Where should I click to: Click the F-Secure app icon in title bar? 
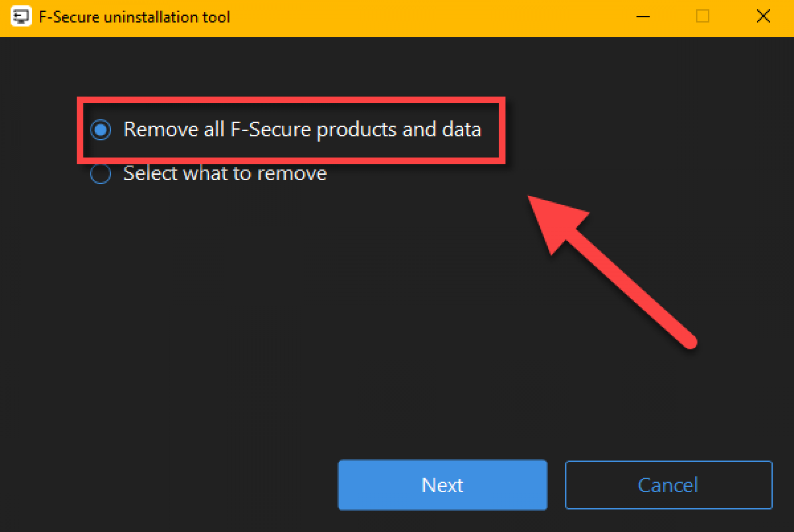[x=21, y=17]
